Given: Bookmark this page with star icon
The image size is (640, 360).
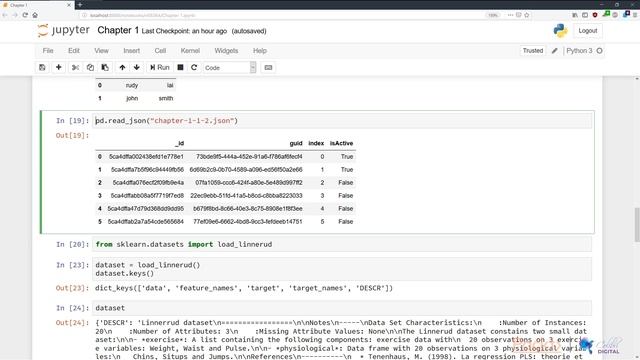Looking at the screenshot, I should [x=527, y=15].
